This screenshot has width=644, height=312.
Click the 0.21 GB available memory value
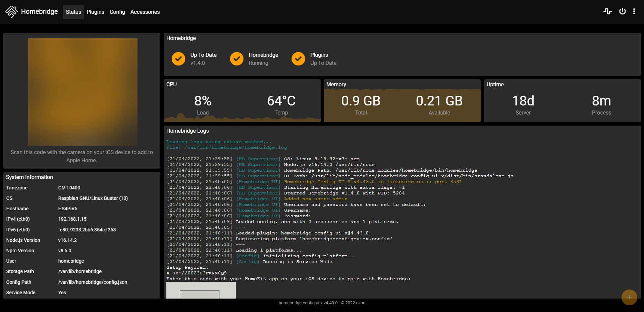click(439, 101)
